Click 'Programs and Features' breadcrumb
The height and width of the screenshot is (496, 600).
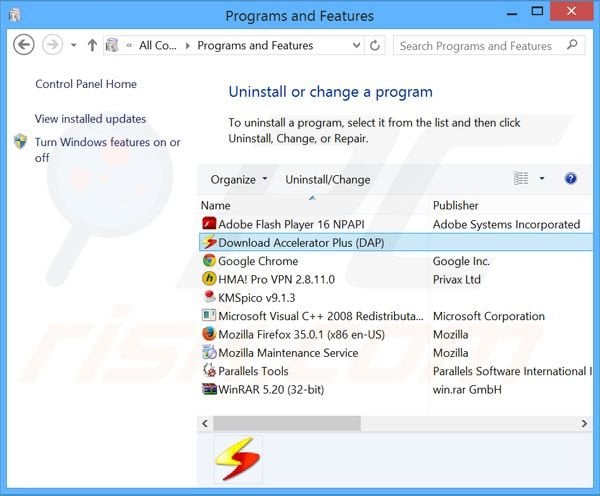coord(255,46)
